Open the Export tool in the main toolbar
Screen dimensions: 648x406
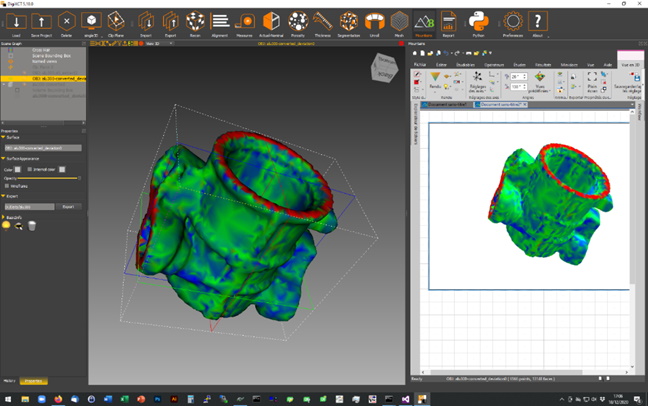(x=170, y=21)
